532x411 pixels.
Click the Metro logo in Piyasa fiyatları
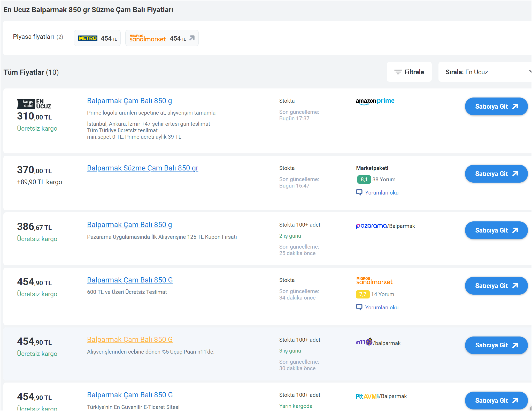tap(88, 38)
